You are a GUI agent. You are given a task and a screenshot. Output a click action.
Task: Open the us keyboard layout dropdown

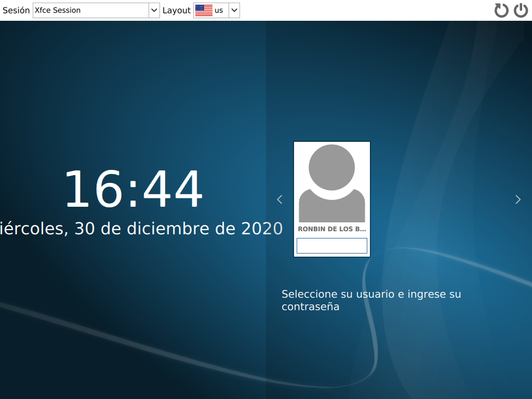pos(217,10)
